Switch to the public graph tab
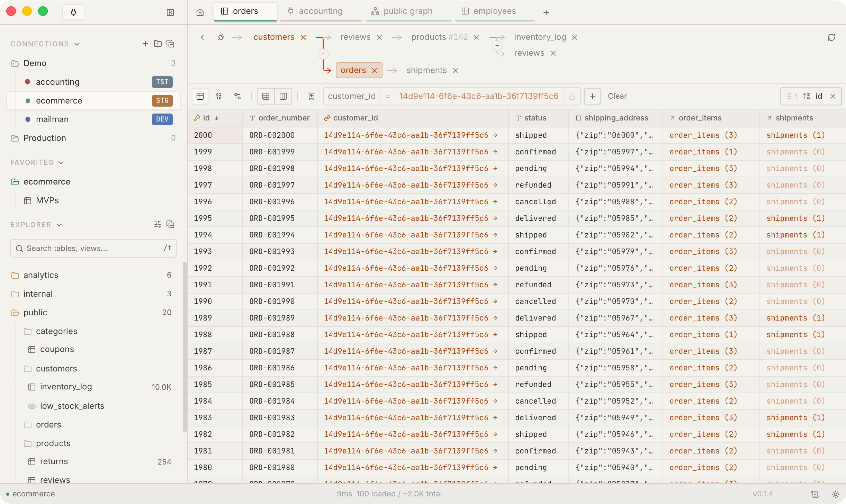This screenshot has height=504, width=846. 408,11
